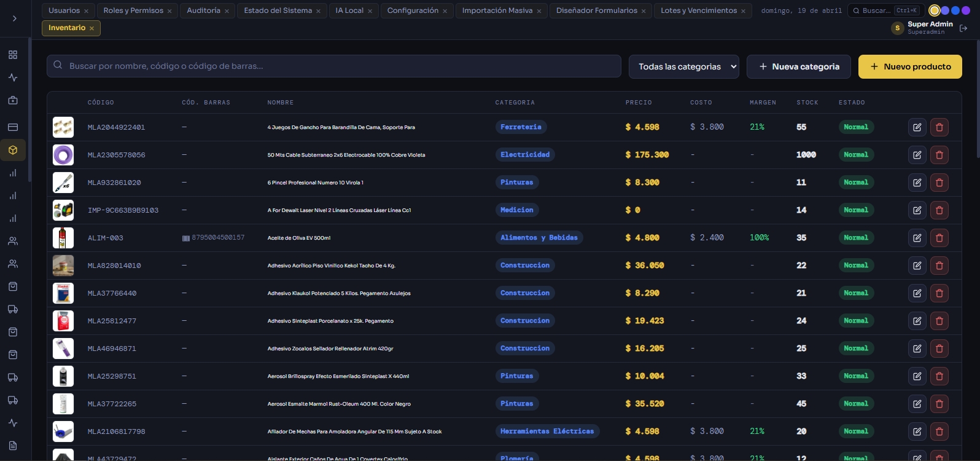
Task: Click the highlighted inventory cube sidebar icon
Action: [13, 150]
